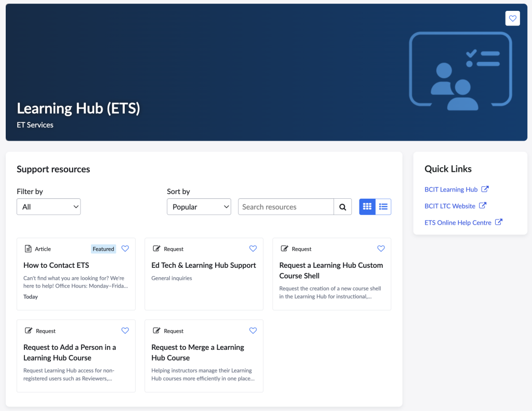Favorite the Learning Hub (ETS) service page
Screen dimensions: 532x411
(512, 18)
